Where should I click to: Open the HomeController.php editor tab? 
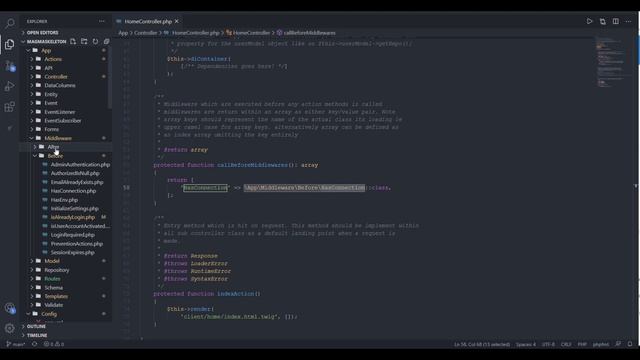pyautogui.click(x=148, y=21)
